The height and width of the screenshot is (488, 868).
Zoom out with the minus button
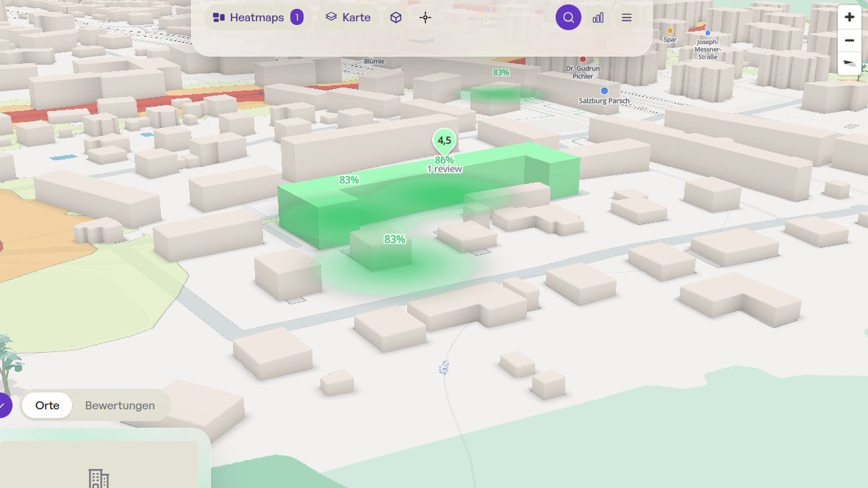[x=849, y=40]
